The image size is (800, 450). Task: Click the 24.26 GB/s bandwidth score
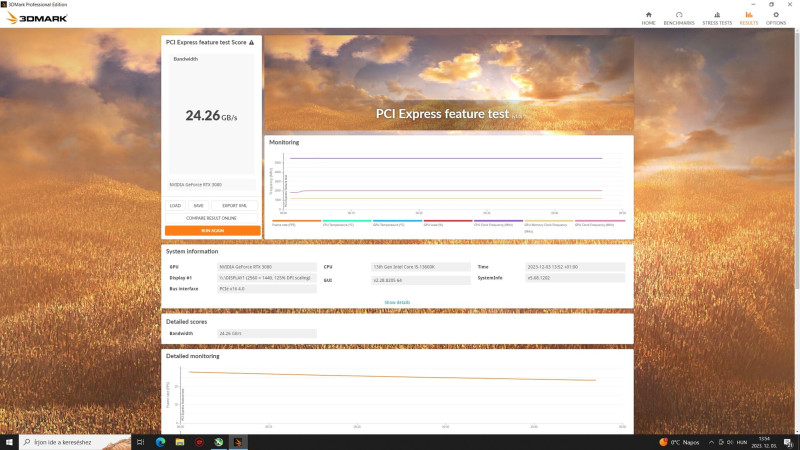pos(211,116)
